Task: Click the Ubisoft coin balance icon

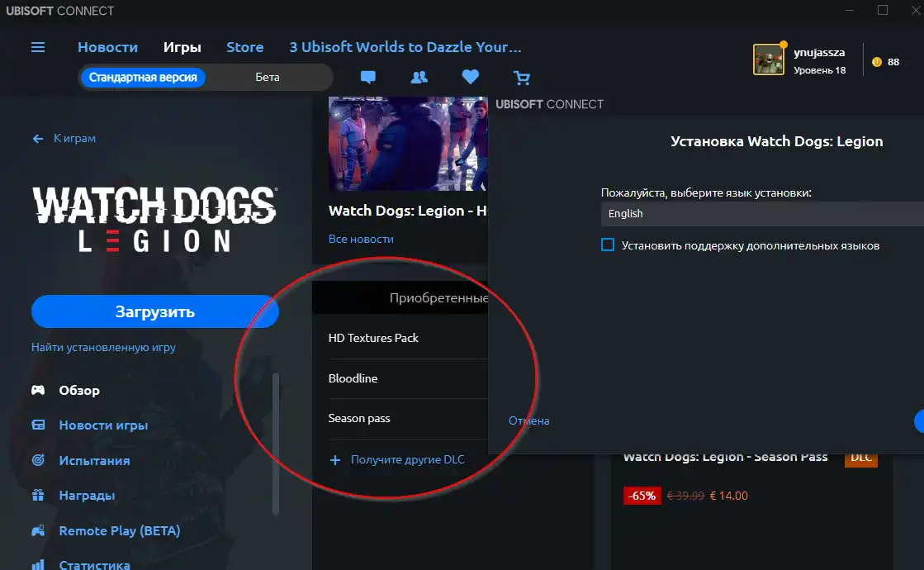Action: coord(877,62)
